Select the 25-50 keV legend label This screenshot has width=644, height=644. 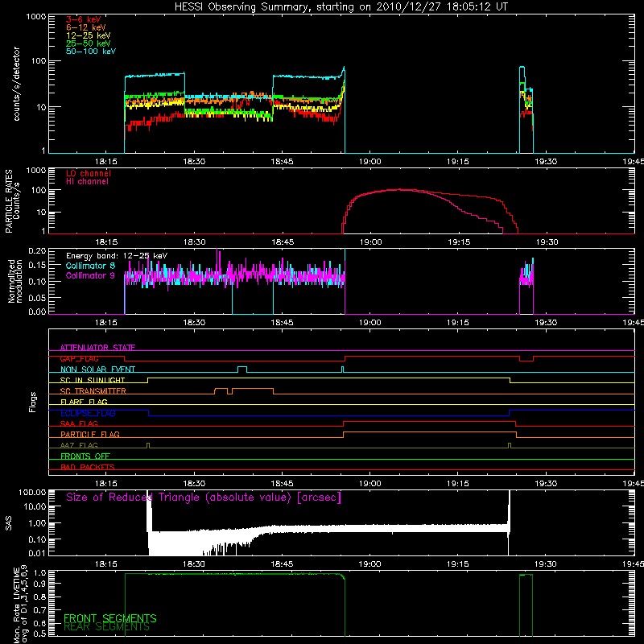(x=89, y=43)
